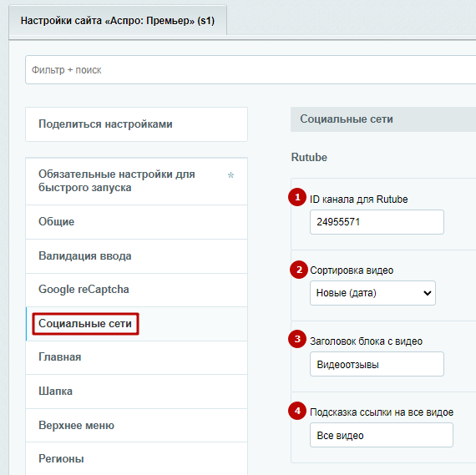Open Google reCaptcha settings
The height and width of the screenshot is (475, 476).
tap(137, 290)
